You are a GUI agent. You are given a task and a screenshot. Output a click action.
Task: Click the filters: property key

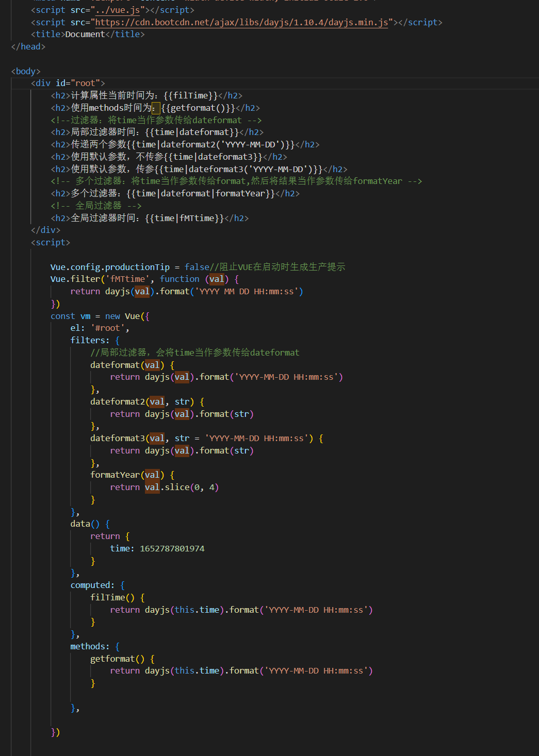90,341
